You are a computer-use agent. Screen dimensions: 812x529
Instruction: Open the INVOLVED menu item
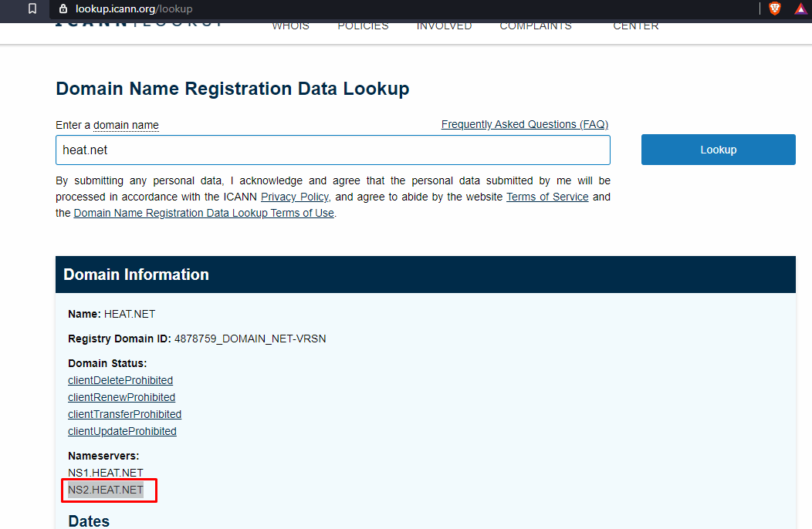(x=445, y=26)
